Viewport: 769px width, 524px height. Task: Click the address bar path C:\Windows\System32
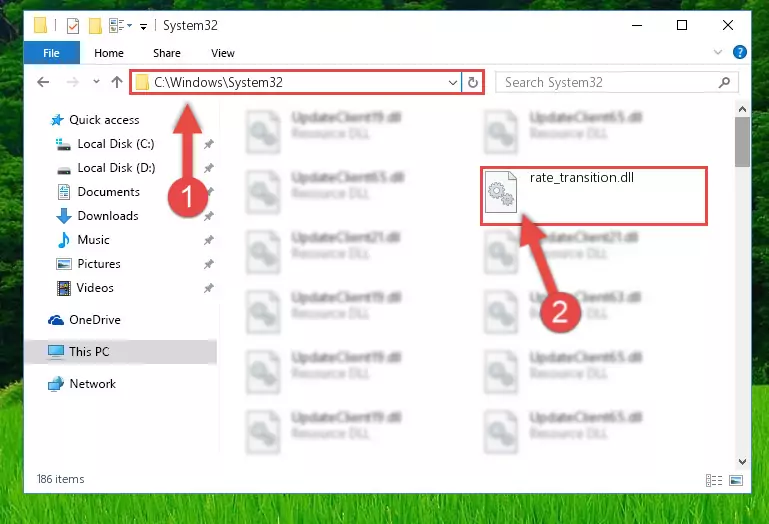coord(218,82)
